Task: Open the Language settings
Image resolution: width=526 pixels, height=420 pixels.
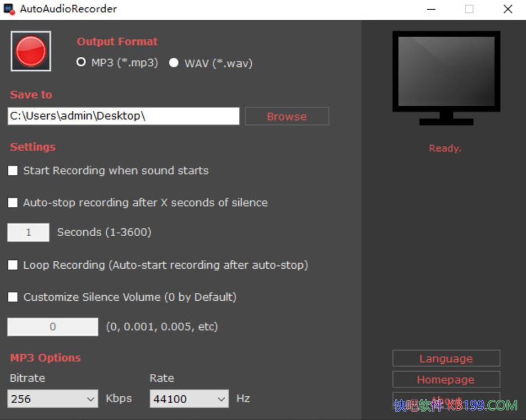Action: click(446, 358)
